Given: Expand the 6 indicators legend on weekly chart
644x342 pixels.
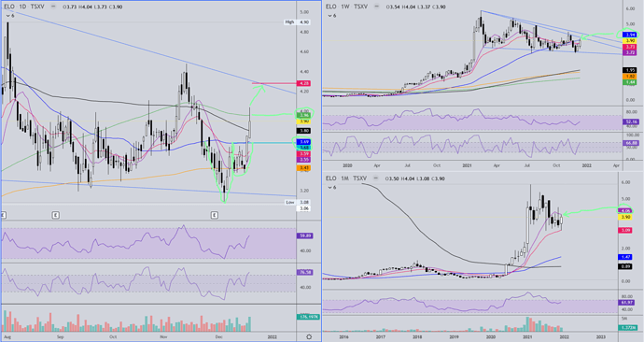Looking at the screenshot, I should point(332,16).
